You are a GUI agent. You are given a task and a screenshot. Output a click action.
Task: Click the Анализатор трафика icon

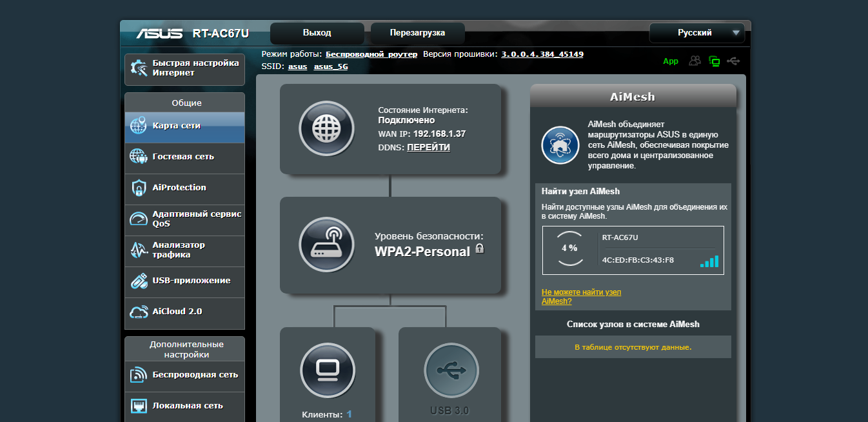click(x=139, y=250)
